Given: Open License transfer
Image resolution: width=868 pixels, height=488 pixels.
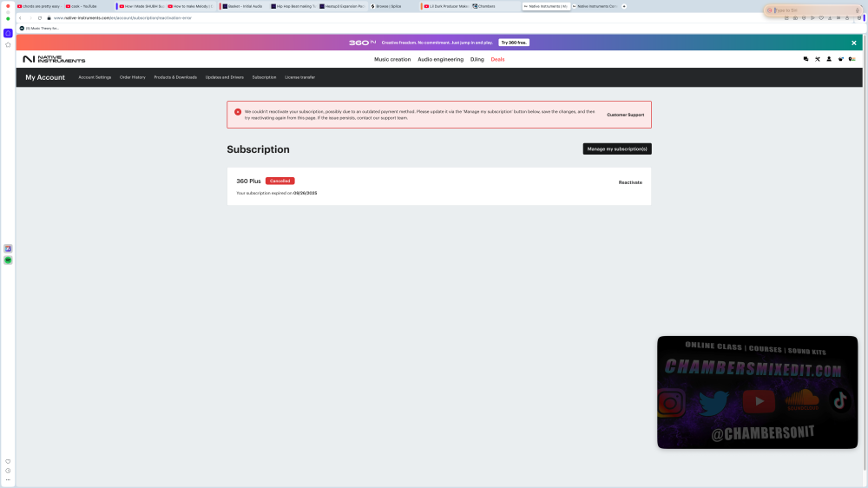Looking at the screenshot, I should coord(299,77).
